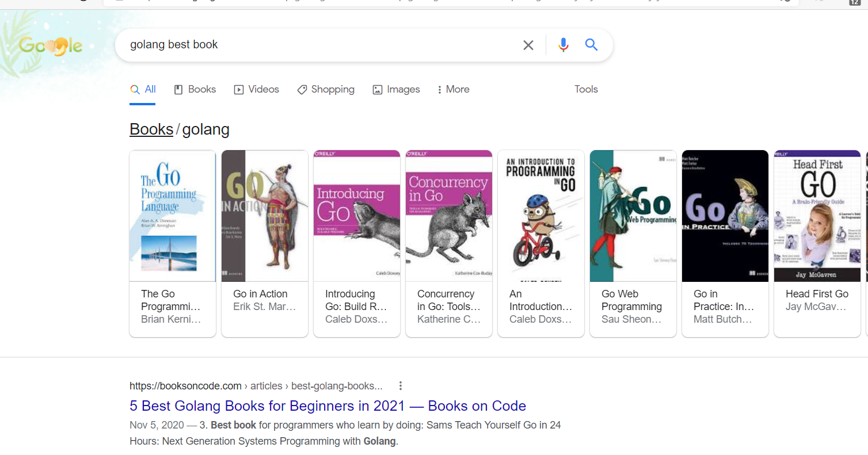868x455 pixels.
Task: Open the Go Web Programming book cover
Action: tap(633, 216)
